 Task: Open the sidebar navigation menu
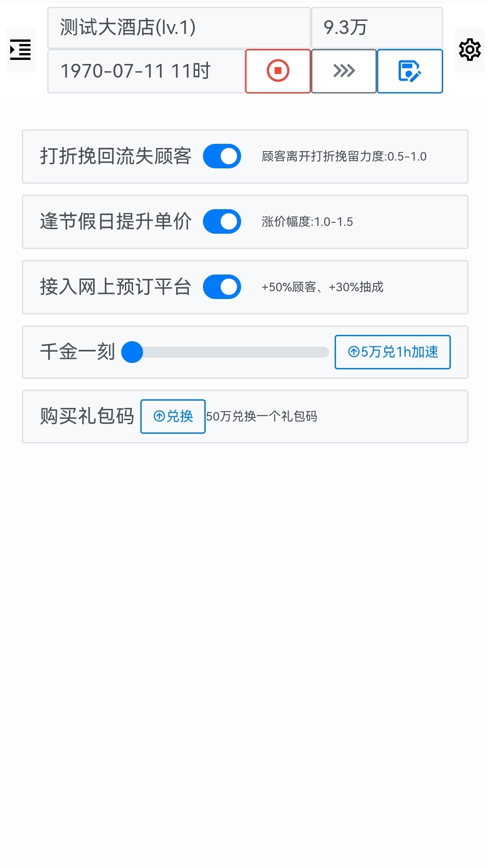(x=20, y=50)
